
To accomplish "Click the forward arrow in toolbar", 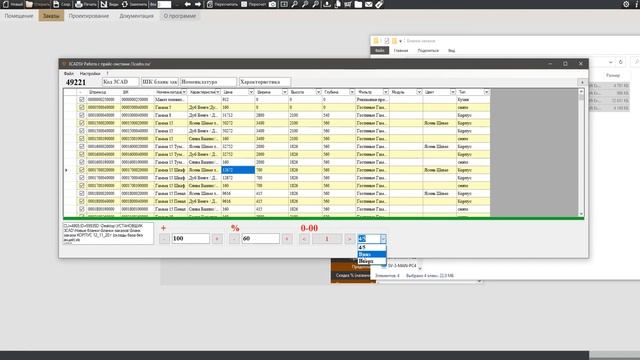I will tap(198, 4).
